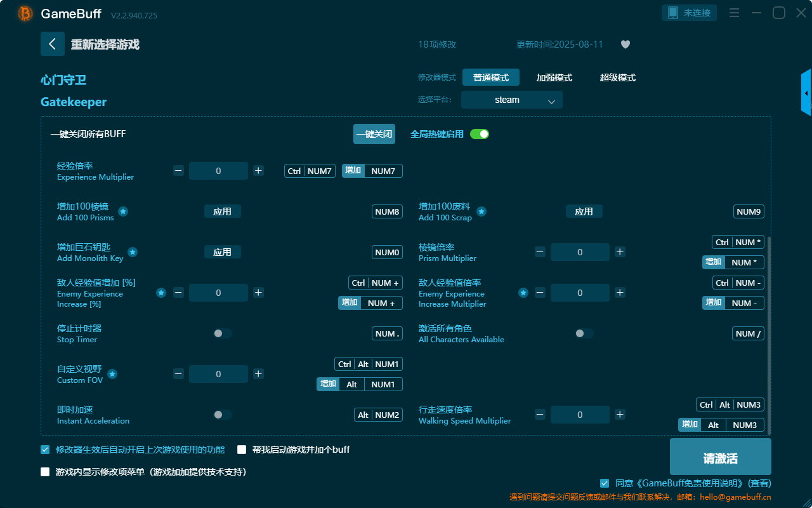The height and width of the screenshot is (508, 812).
Task: Click Prism Multiplier value field
Action: (x=580, y=252)
